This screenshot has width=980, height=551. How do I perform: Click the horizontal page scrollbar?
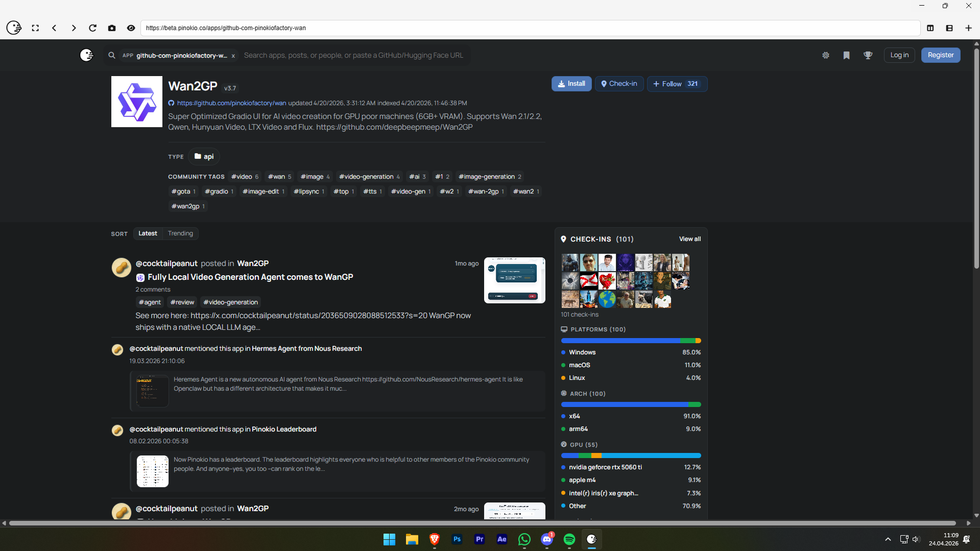click(x=483, y=523)
